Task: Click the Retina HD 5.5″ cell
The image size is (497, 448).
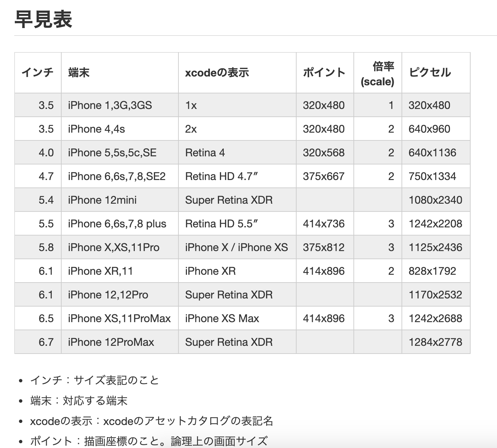Action: [x=237, y=224]
